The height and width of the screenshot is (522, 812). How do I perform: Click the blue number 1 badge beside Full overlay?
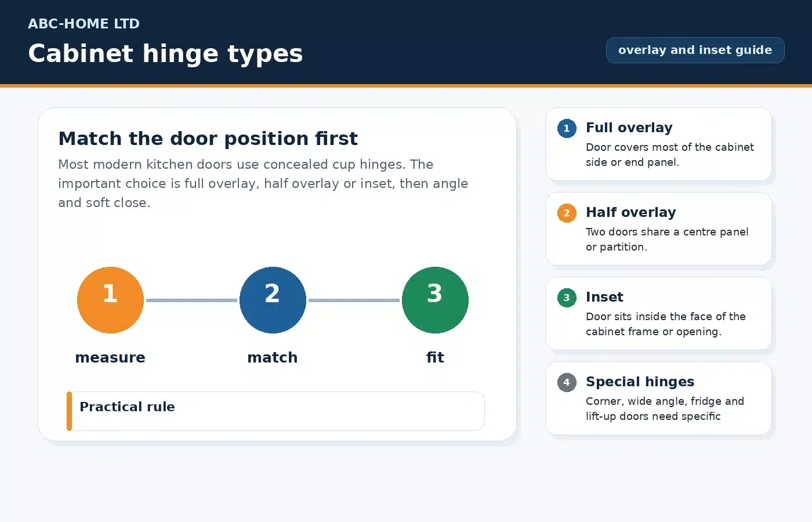[567, 128]
